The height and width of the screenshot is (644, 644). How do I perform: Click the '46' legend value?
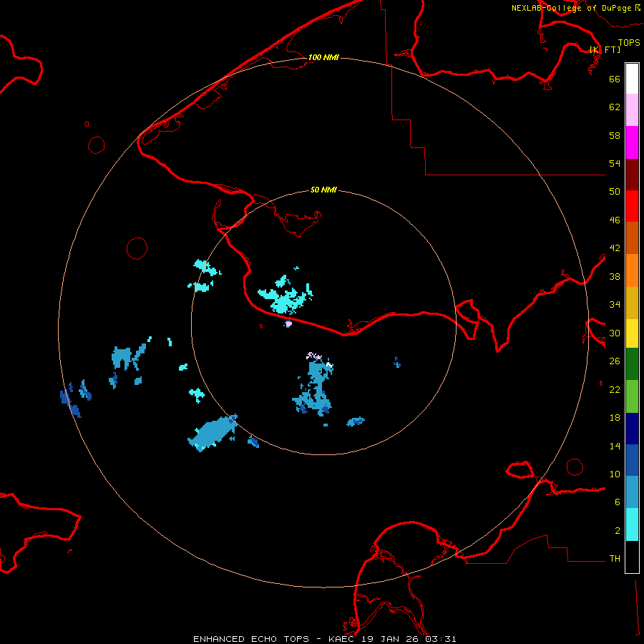coord(615,220)
